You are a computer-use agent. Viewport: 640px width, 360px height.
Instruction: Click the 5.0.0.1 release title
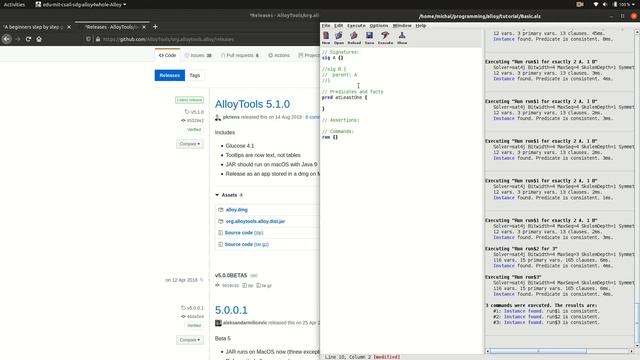click(231, 310)
